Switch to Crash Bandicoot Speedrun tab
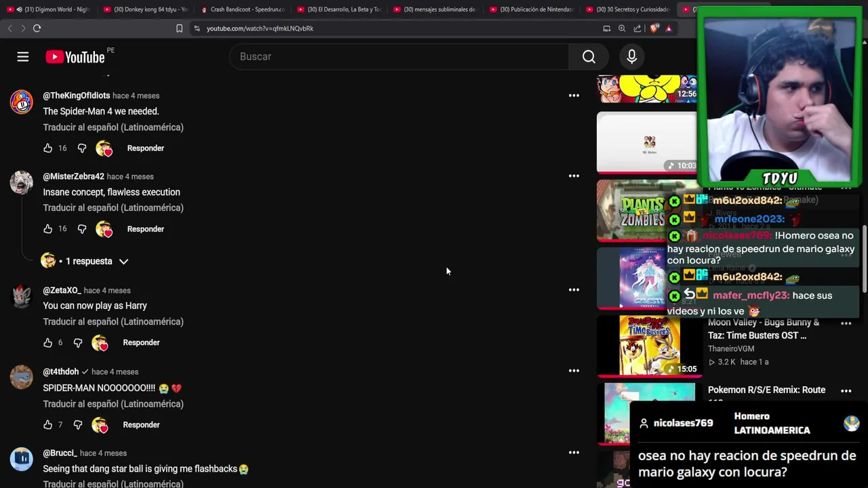This screenshot has height=488, width=868. coord(243,9)
